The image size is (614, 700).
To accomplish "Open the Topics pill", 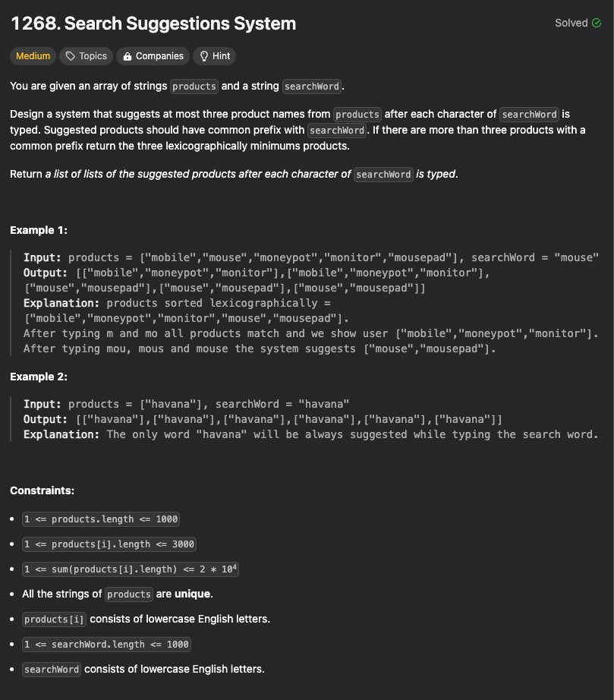I will [x=86, y=56].
